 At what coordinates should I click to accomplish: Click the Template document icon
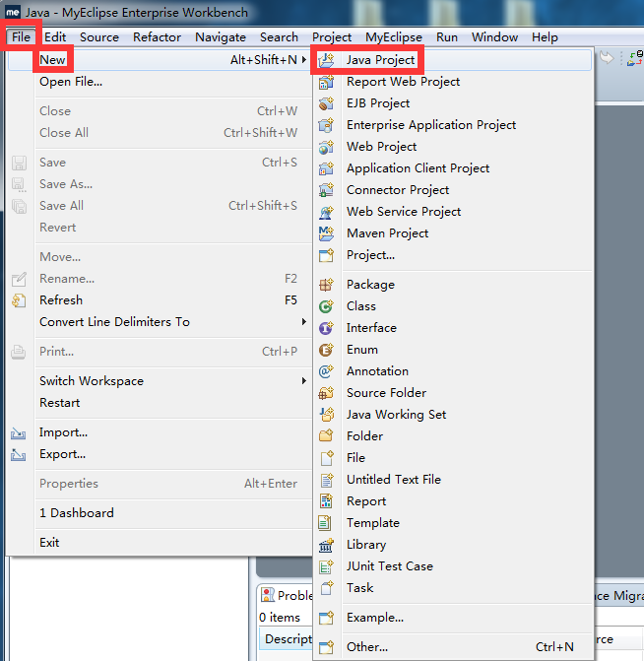tap(325, 523)
